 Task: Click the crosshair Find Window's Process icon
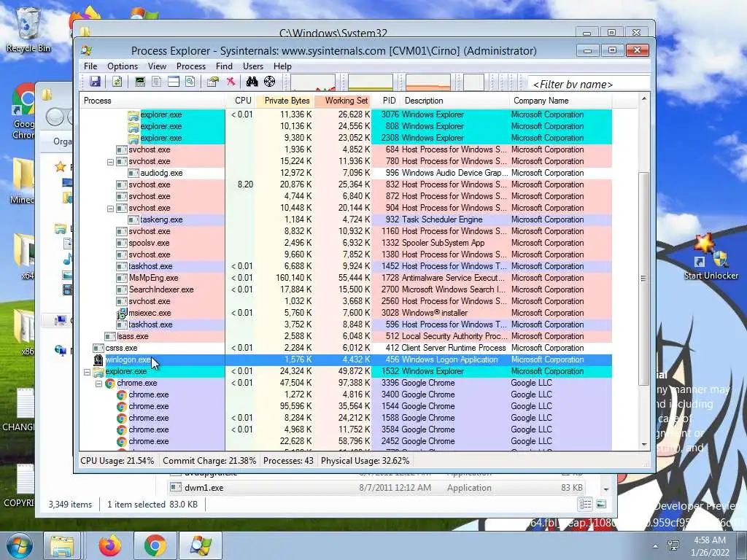(x=270, y=82)
